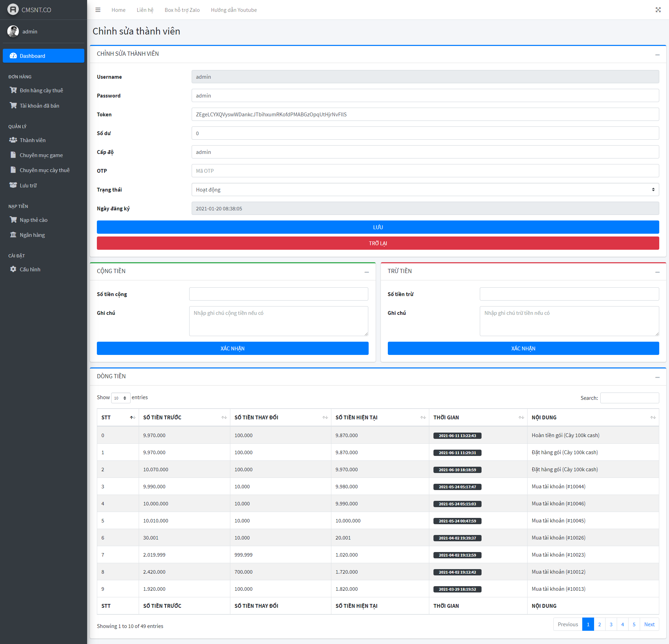Image resolution: width=669 pixels, height=644 pixels.
Task: Click the hamburger menu toggle icon
Action: coord(98,10)
